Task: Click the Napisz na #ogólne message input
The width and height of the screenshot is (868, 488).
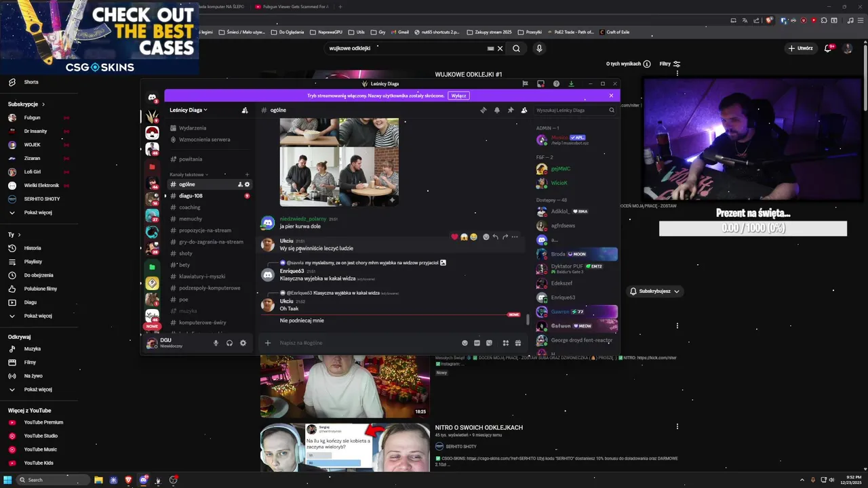Action: click(366, 343)
